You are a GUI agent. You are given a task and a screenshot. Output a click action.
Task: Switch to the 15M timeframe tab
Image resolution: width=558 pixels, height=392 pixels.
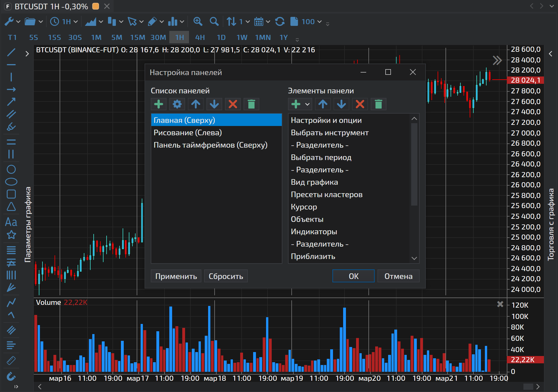point(138,37)
